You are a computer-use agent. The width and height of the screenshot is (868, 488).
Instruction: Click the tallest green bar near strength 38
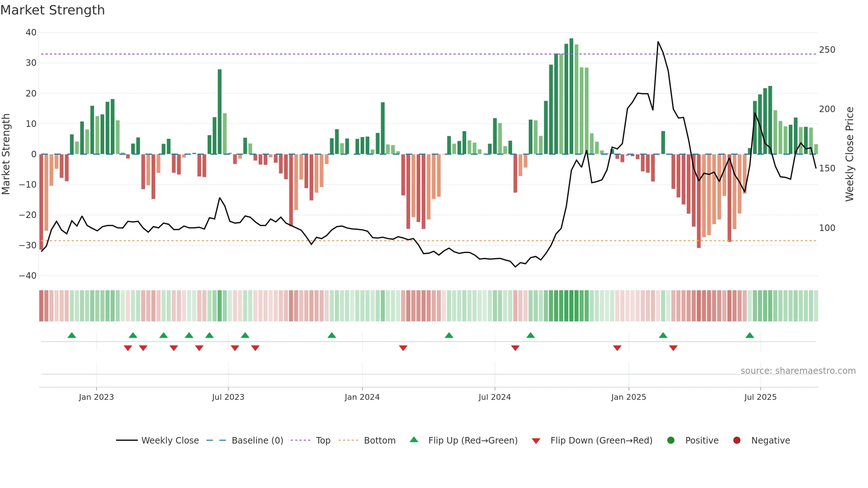click(x=571, y=96)
